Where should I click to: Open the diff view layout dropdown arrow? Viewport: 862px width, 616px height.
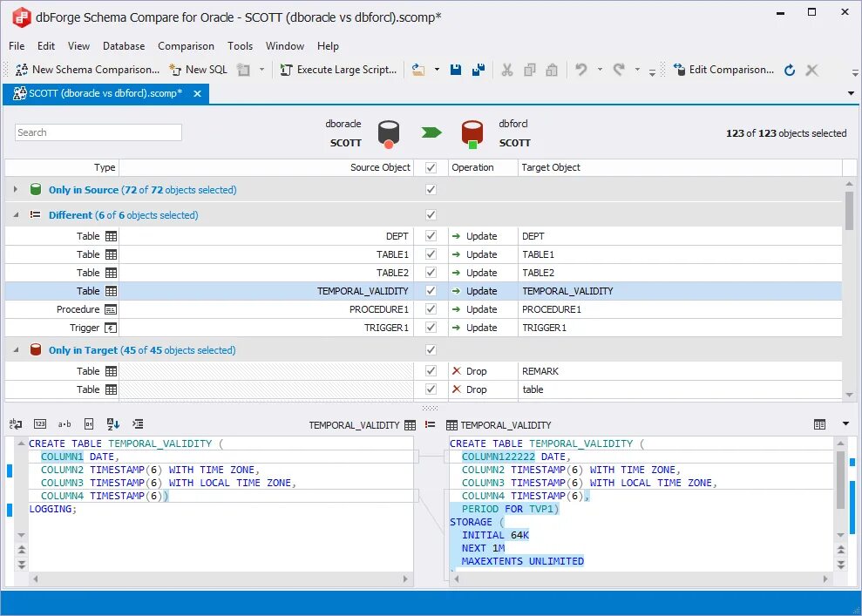coord(845,423)
